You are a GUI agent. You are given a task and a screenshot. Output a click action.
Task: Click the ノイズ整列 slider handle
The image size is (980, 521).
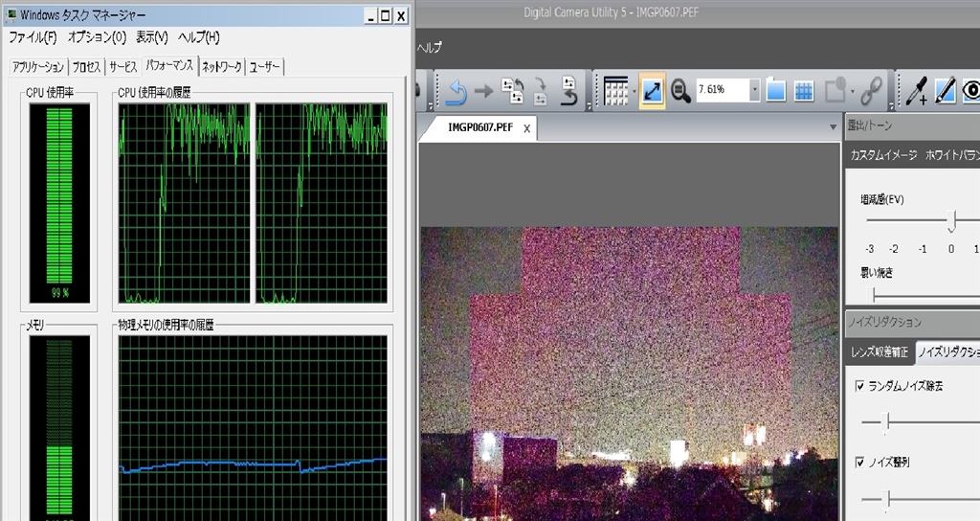point(886,499)
